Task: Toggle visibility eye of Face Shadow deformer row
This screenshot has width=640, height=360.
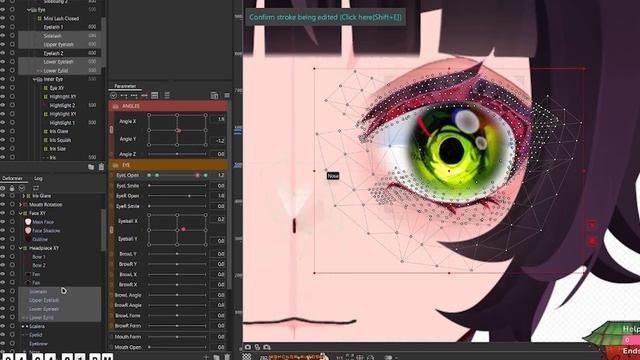Action: (3, 231)
